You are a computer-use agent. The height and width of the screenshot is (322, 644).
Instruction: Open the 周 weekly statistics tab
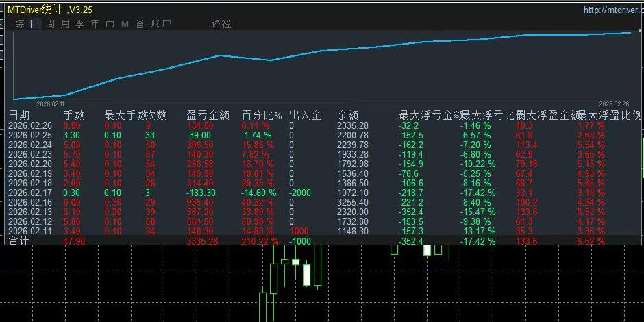pyautogui.click(x=50, y=24)
